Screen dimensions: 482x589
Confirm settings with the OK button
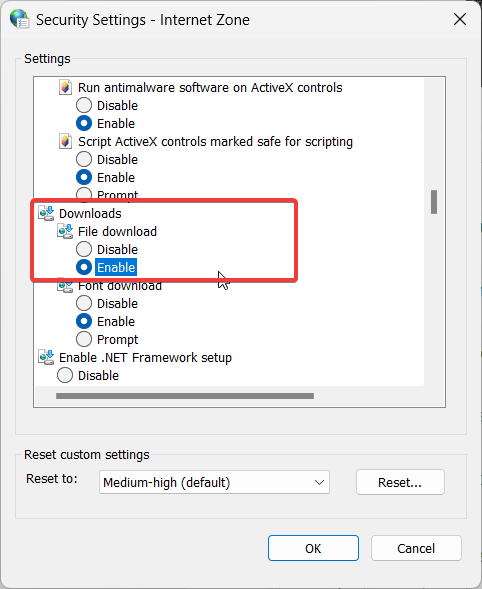point(313,548)
